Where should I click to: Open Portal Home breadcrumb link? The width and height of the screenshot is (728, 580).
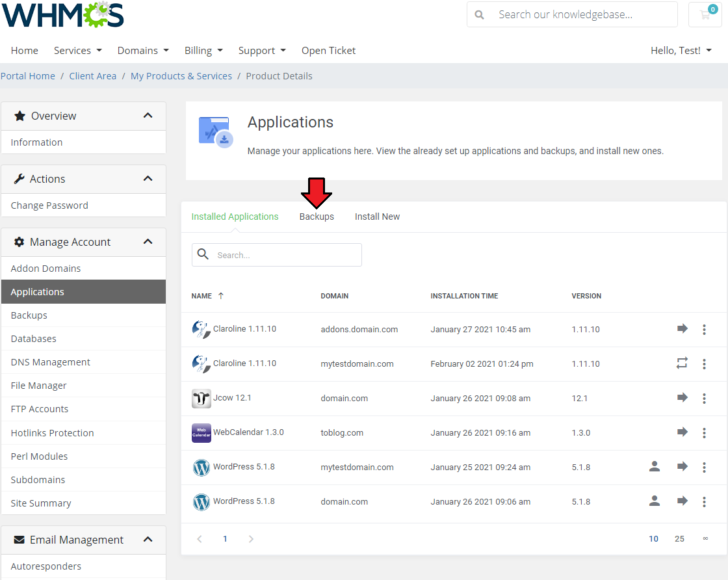tap(28, 75)
